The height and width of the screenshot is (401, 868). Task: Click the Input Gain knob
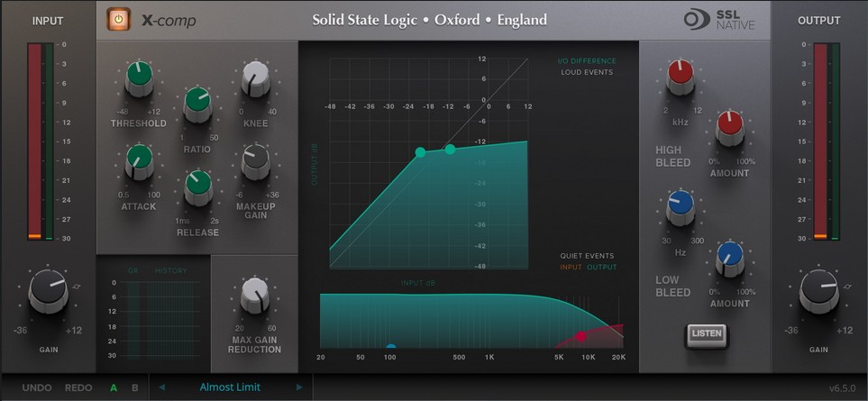tap(48, 290)
